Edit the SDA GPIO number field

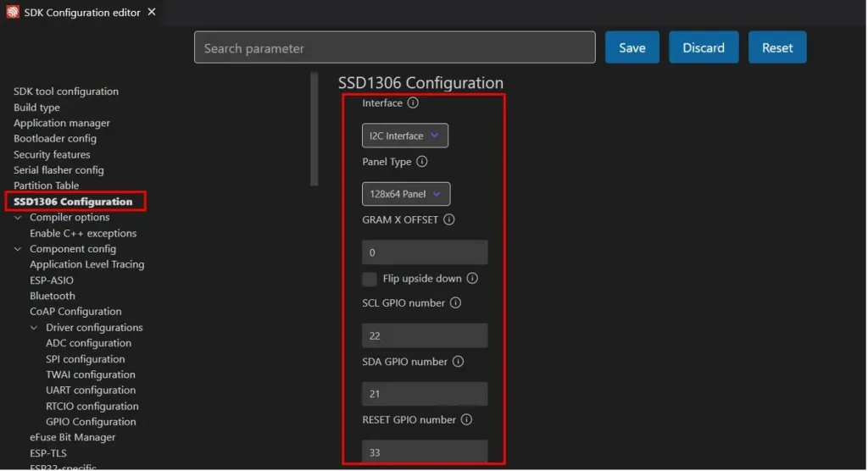tap(425, 394)
